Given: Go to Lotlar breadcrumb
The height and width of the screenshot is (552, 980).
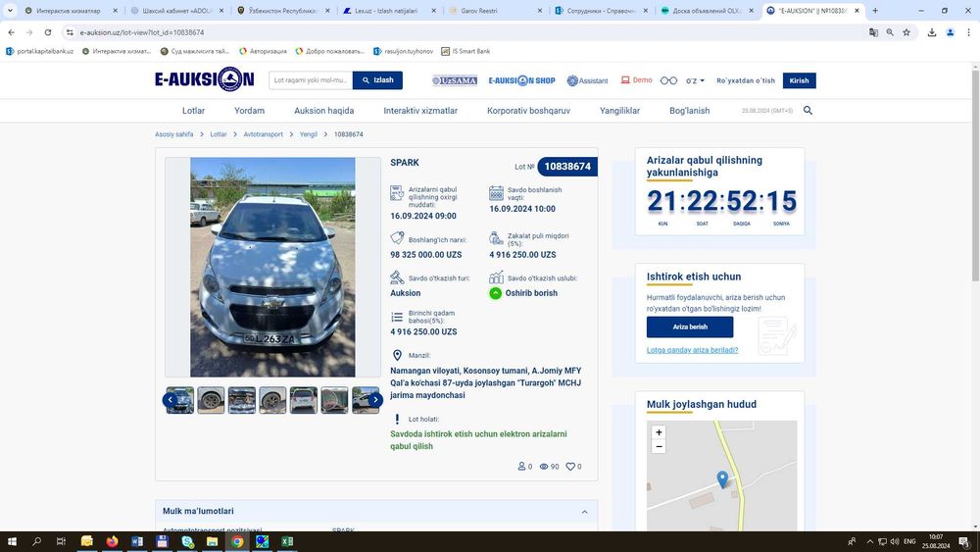Looking at the screenshot, I should click(x=219, y=134).
